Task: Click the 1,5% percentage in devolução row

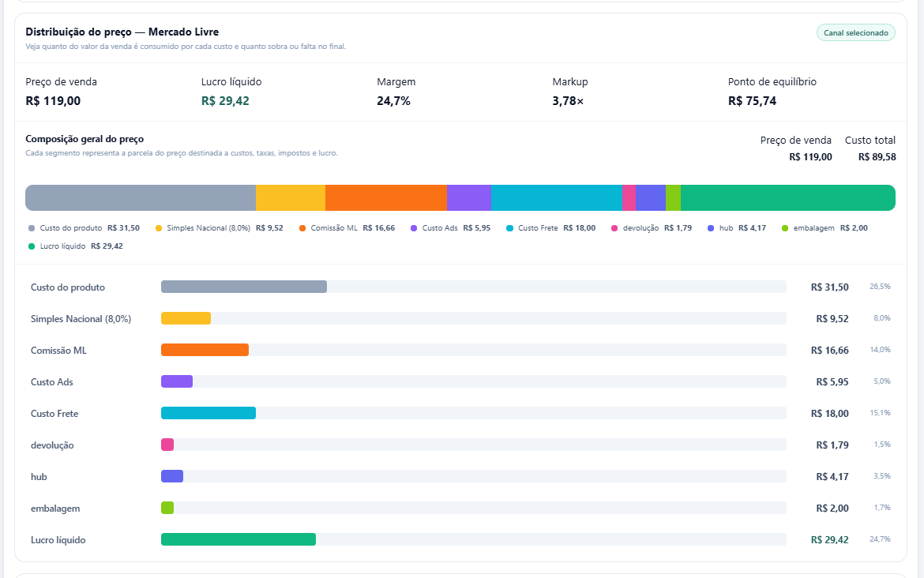Action: (x=882, y=445)
